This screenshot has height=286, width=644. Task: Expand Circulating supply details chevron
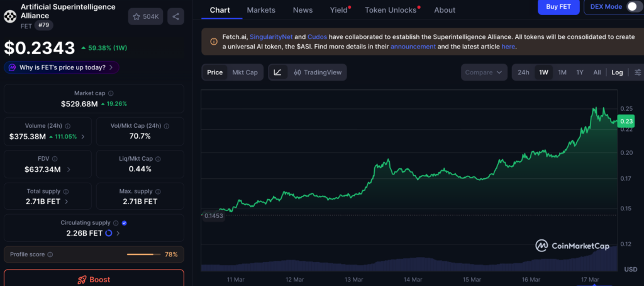pyautogui.click(x=118, y=233)
